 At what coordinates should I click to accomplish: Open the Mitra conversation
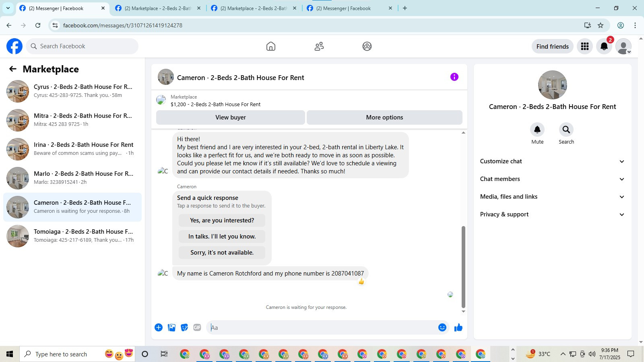(72, 120)
